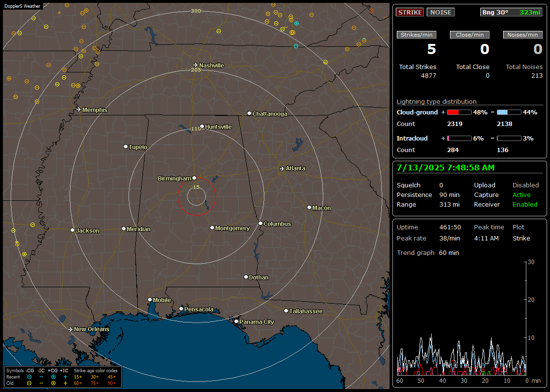Click the negative Cloud-ground blue percentage bar

point(509,112)
